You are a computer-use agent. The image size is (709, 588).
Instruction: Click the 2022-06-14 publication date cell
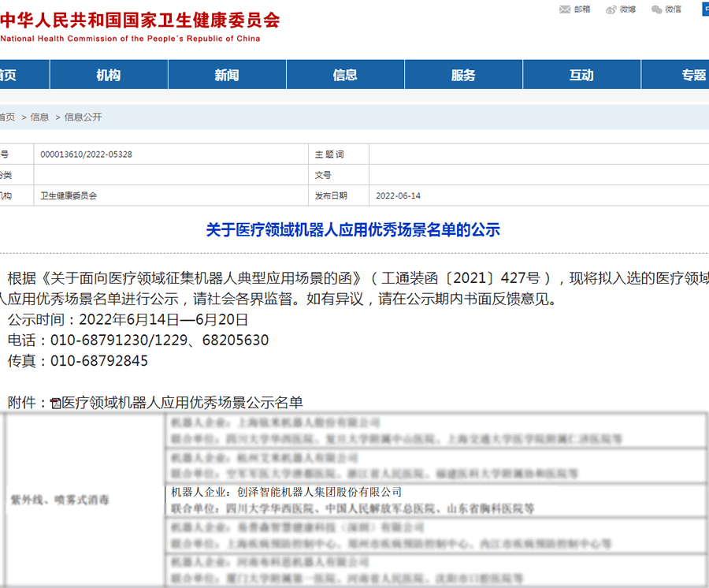[x=398, y=195]
